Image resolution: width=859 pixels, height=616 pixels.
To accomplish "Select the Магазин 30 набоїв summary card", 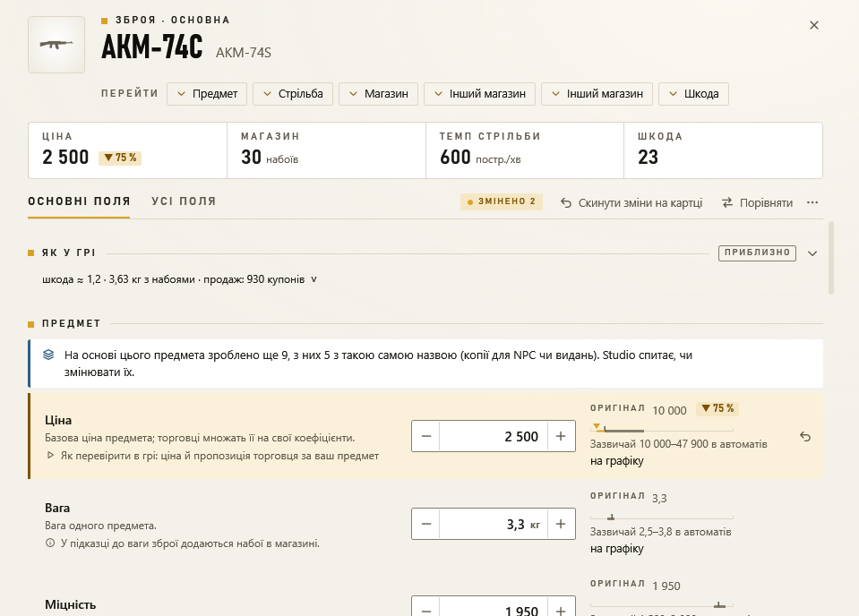I will (326, 150).
